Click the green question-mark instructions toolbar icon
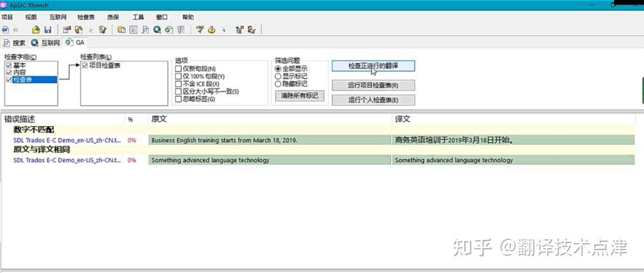The width and height of the screenshot is (644, 273). click(x=103, y=29)
